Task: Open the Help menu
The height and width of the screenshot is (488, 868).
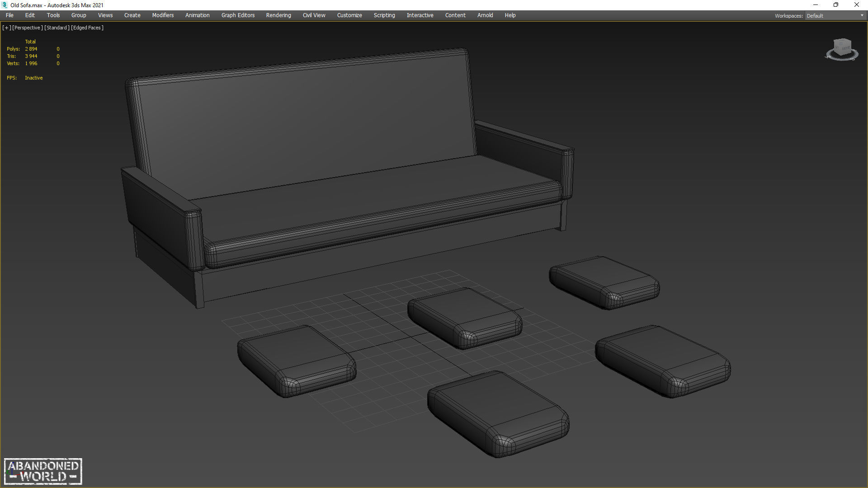Action: [x=510, y=15]
